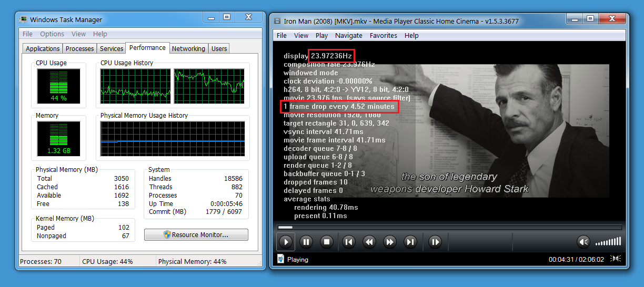Click the file type icon next to Playing

pos(280,259)
